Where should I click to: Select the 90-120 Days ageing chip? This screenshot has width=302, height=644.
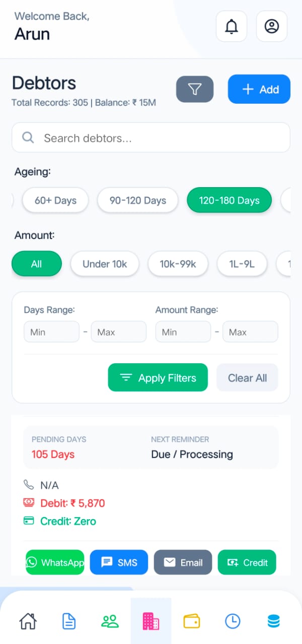click(138, 200)
